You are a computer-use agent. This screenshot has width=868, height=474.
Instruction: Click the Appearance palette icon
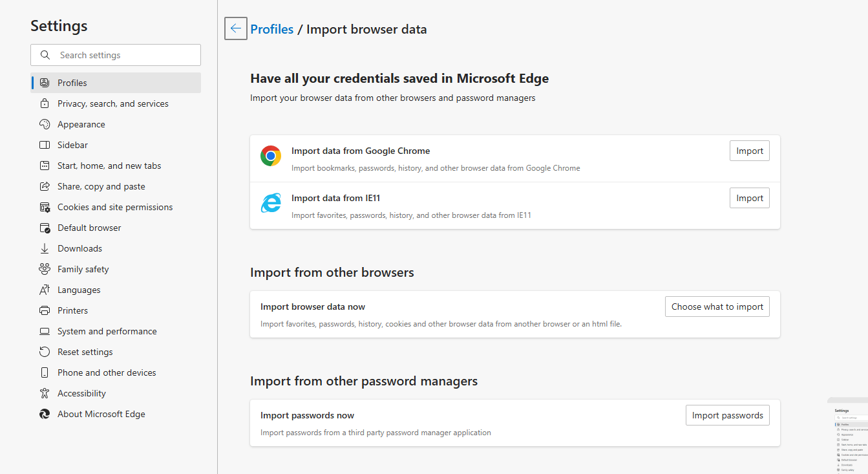click(x=45, y=124)
